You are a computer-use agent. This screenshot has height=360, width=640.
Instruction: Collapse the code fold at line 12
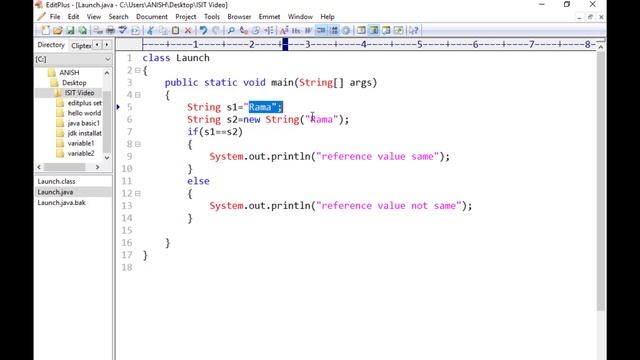click(x=138, y=193)
